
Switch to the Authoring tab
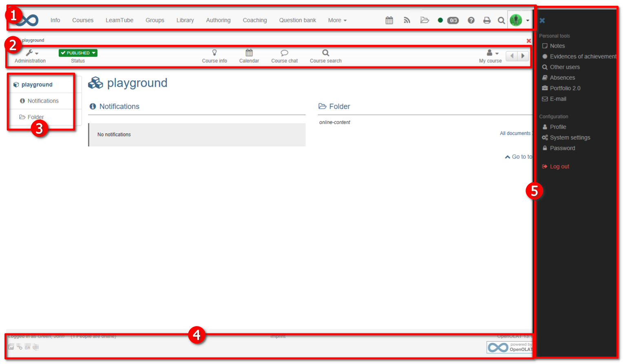tap(218, 20)
